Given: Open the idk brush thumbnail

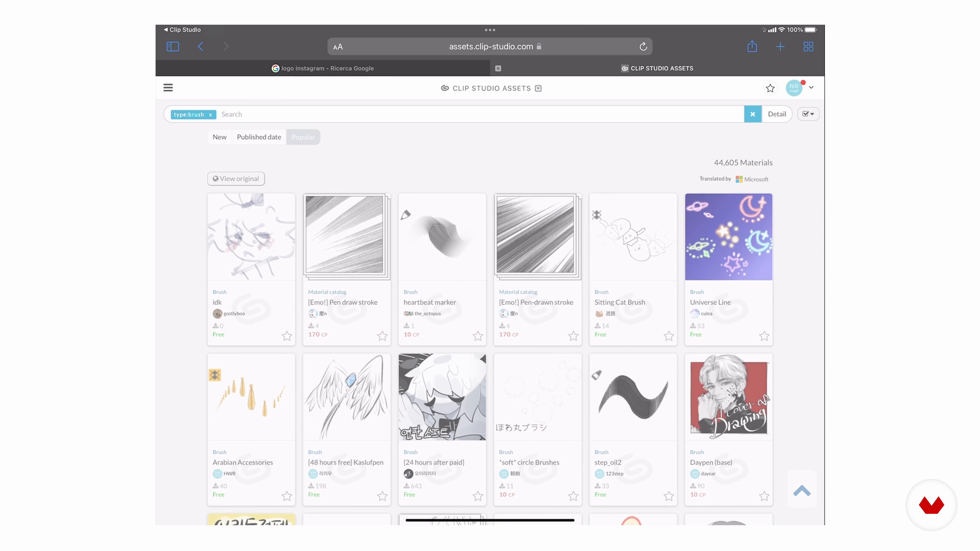Looking at the screenshot, I should coord(251,237).
